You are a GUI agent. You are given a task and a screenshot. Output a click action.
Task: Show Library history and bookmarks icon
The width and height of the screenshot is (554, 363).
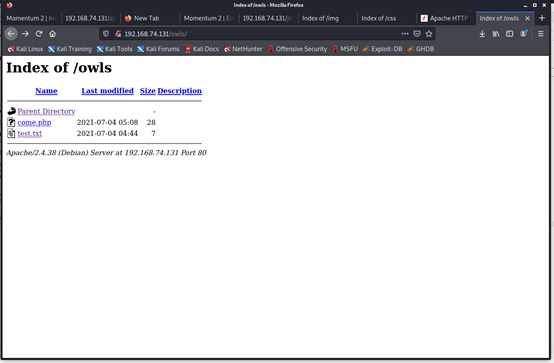(x=496, y=34)
